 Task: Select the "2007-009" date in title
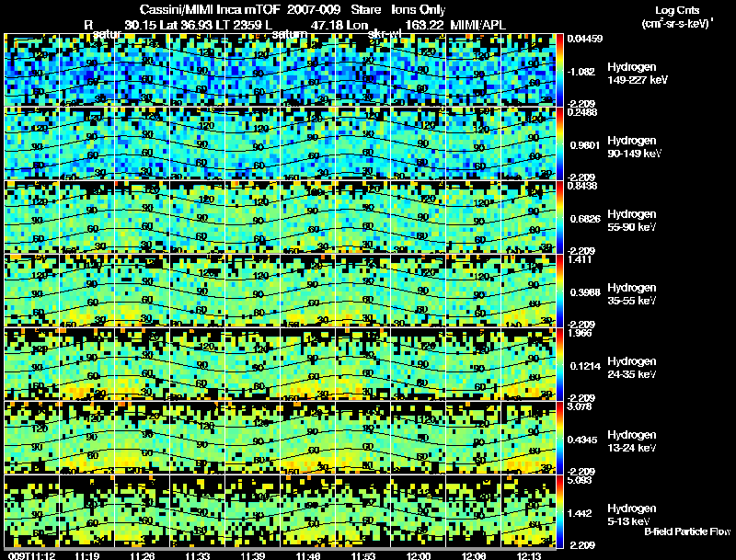click(313, 10)
